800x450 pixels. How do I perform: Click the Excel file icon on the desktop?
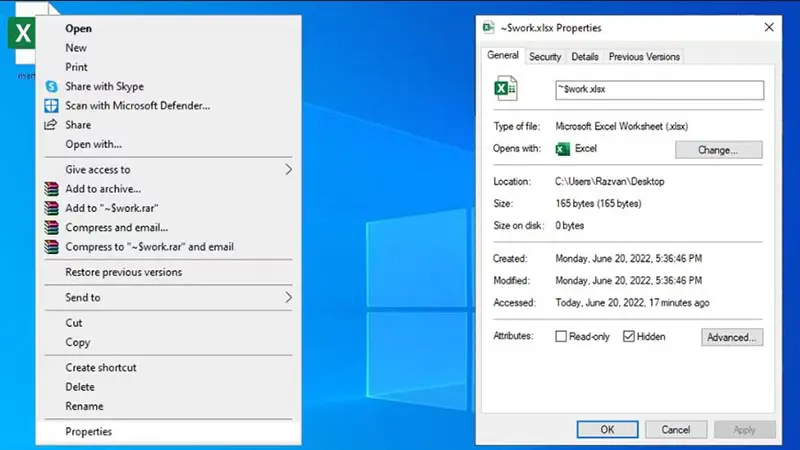[21, 34]
